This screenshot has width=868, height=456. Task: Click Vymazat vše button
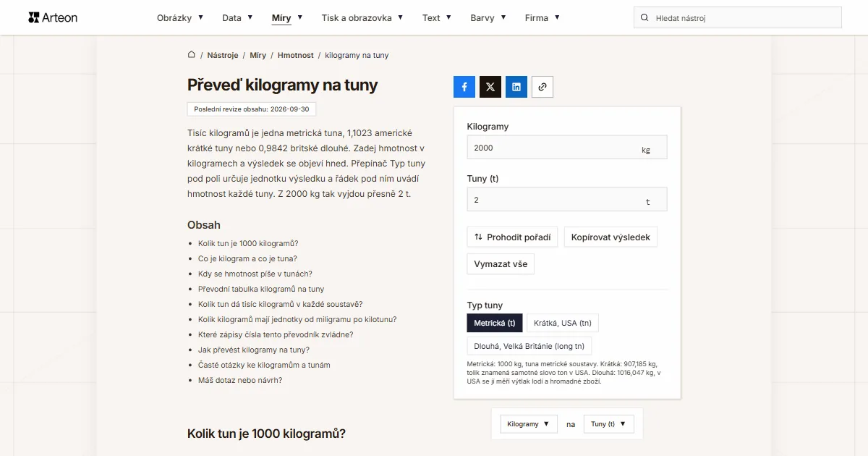[x=501, y=264]
